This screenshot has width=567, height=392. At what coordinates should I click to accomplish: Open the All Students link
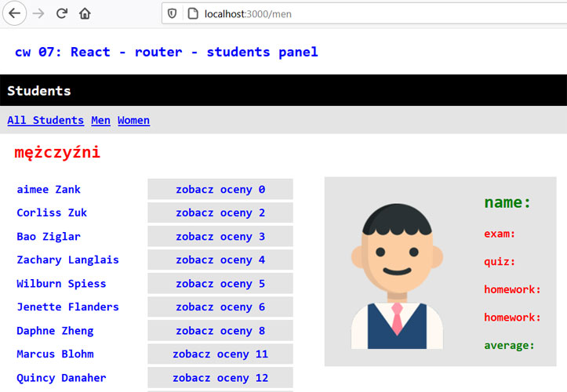45,120
